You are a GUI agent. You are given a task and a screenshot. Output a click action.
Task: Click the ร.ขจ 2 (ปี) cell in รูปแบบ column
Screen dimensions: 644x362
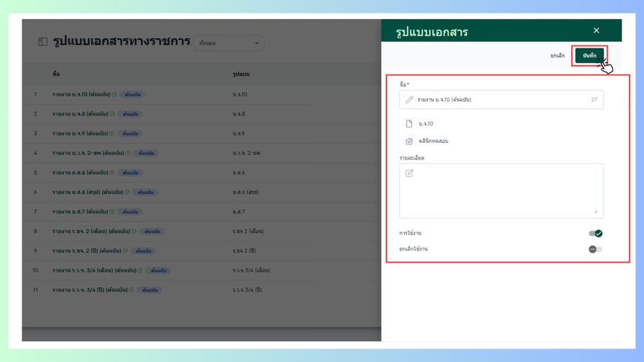244,251
